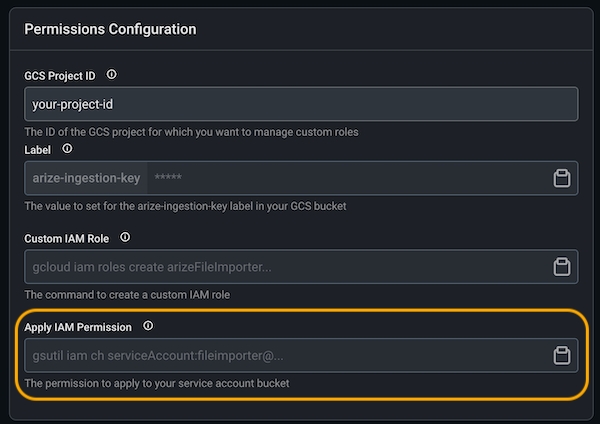Click the service account bucket permission description
This screenshot has width=600, height=424.
157,383
